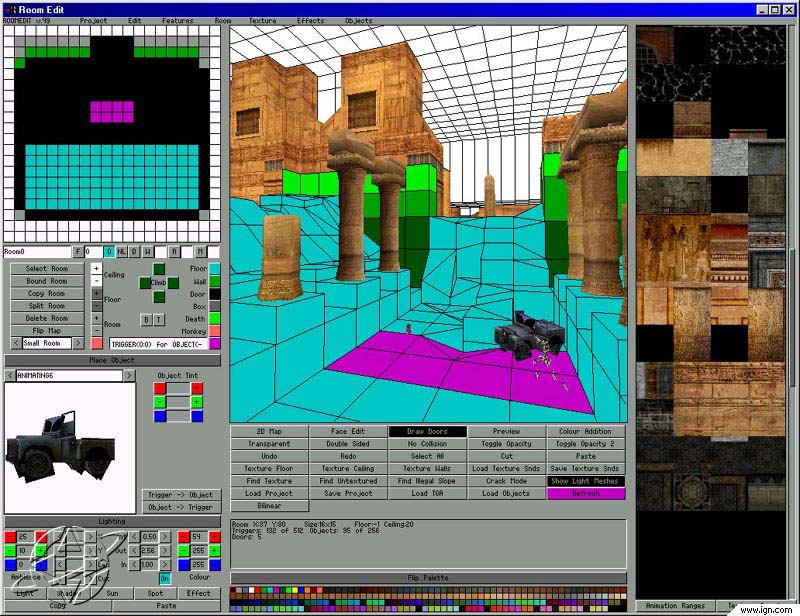Click the Ceiling plus button
This screenshot has width=800, height=616.
[97, 269]
